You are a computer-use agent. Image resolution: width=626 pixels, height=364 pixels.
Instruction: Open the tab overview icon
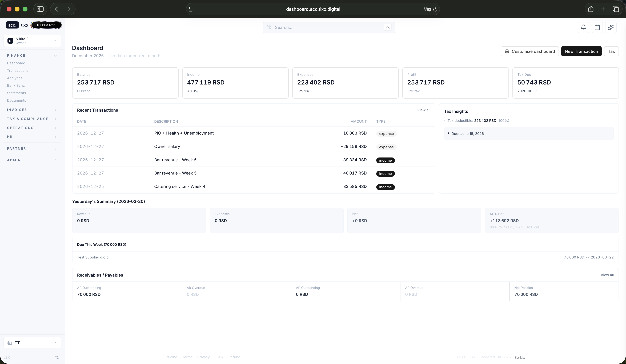(x=616, y=9)
